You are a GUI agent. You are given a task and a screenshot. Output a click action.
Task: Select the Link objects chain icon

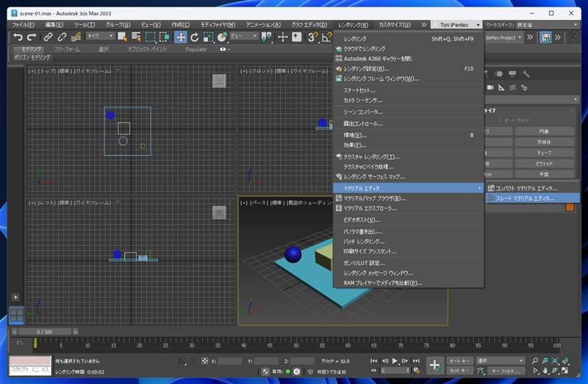point(48,37)
